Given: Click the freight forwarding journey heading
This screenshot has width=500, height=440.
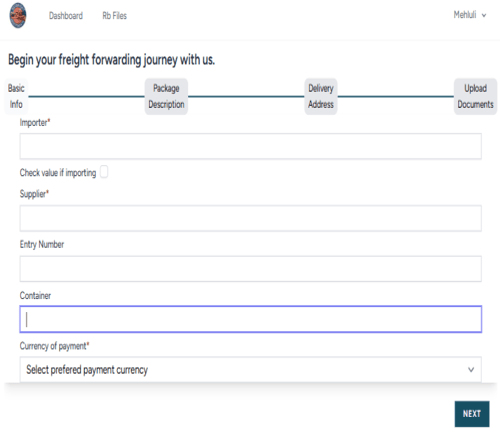Looking at the screenshot, I should point(111,60).
